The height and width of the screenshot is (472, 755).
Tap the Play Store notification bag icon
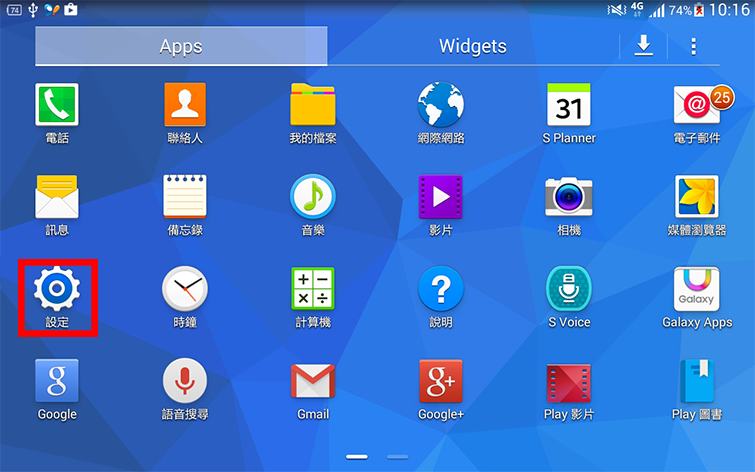click(71, 9)
